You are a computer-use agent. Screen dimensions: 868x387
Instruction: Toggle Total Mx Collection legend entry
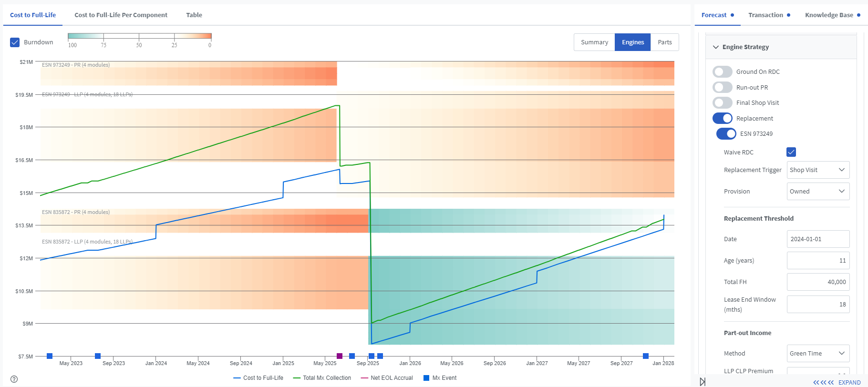(322, 378)
